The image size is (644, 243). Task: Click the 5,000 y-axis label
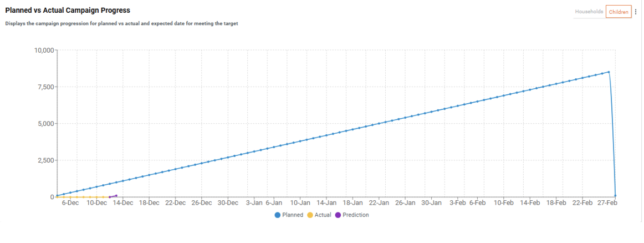tap(43, 124)
